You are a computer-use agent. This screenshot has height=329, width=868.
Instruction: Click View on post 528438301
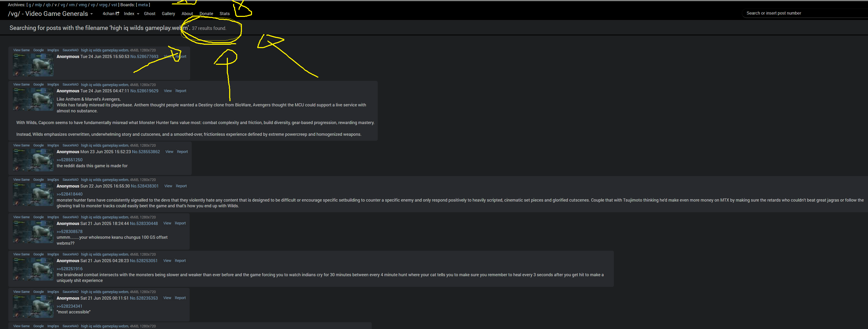(168, 186)
